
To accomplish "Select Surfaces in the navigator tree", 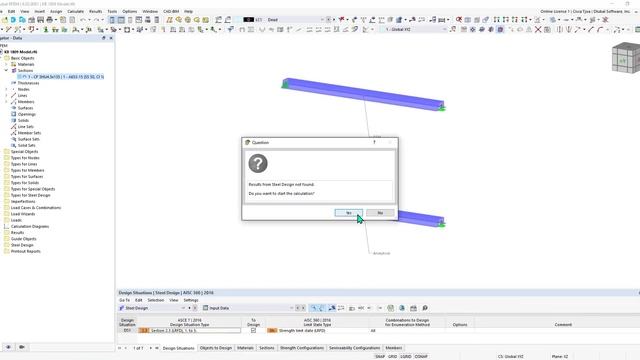I will (25, 108).
